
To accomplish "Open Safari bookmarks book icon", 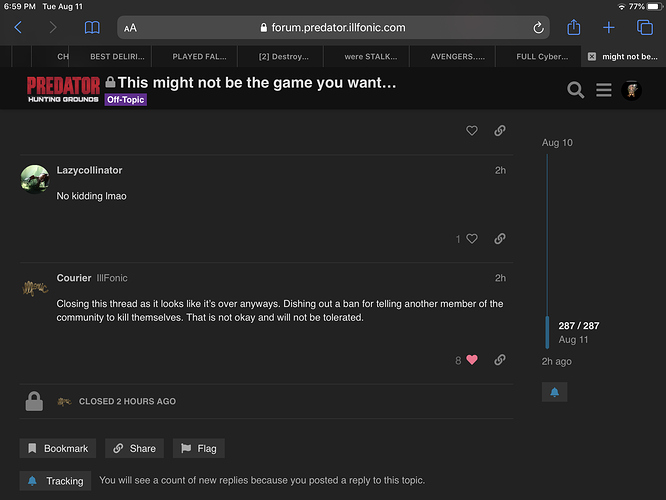I will click(92, 28).
